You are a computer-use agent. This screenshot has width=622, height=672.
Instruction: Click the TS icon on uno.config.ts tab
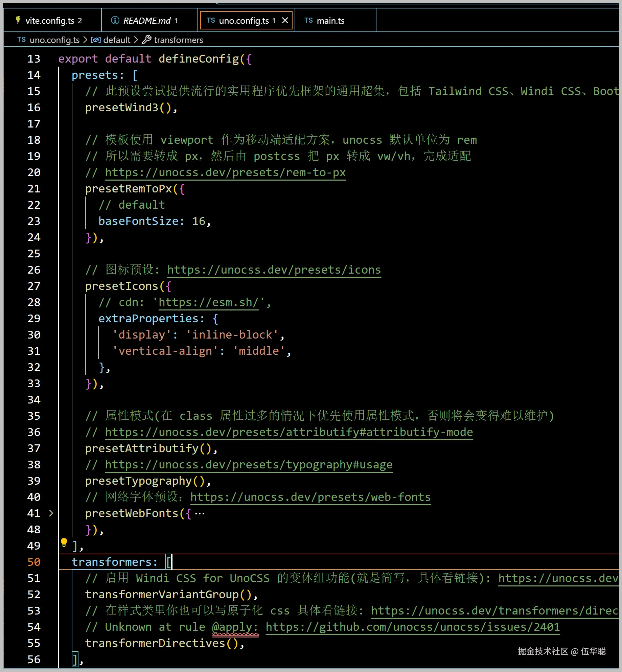(211, 20)
